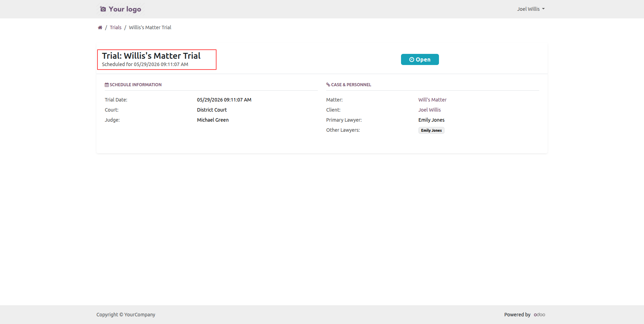Viewport: 644px width, 324px height.
Task: Click the SCHEDULE INFORMATION section header
Action: [x=133, y=85]
